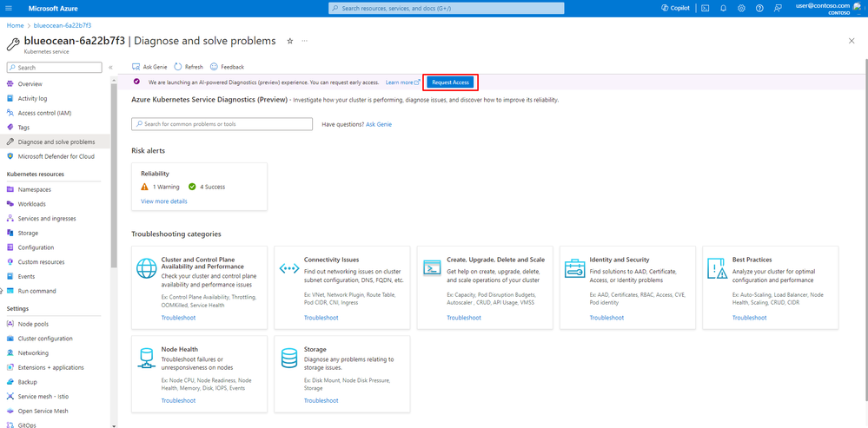868x428 pixels.
Task: Click the Storage category database icon
Action: pos(289,359)
